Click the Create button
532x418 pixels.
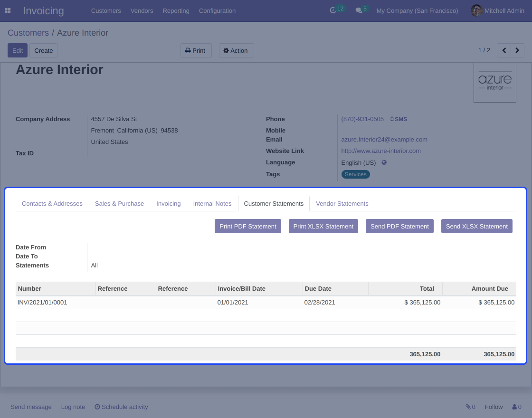click(x=43, y=50)
